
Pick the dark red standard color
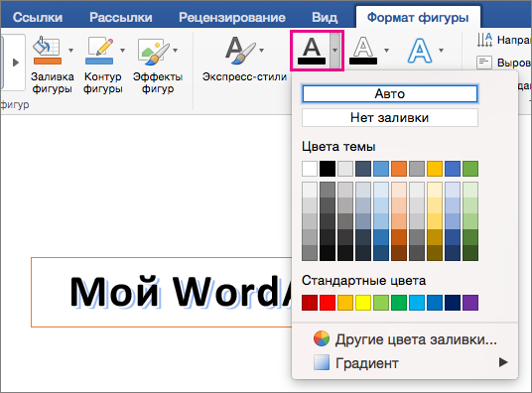pos(310,303)
